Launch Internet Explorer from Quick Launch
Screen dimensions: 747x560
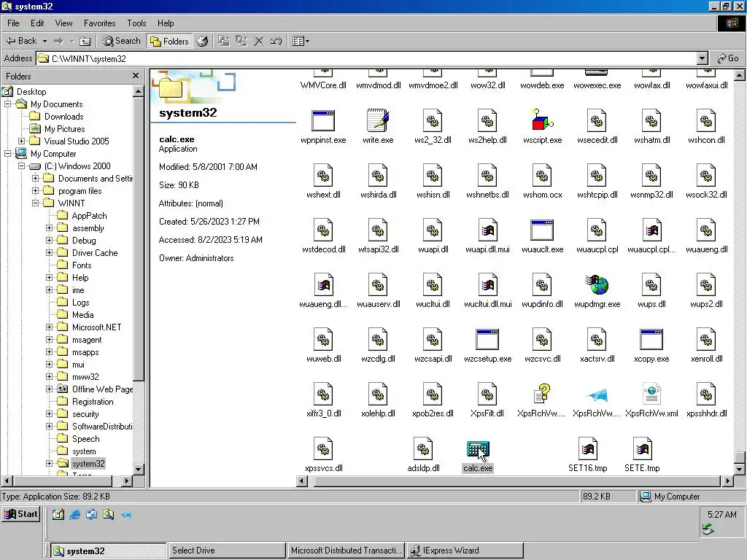75,514
